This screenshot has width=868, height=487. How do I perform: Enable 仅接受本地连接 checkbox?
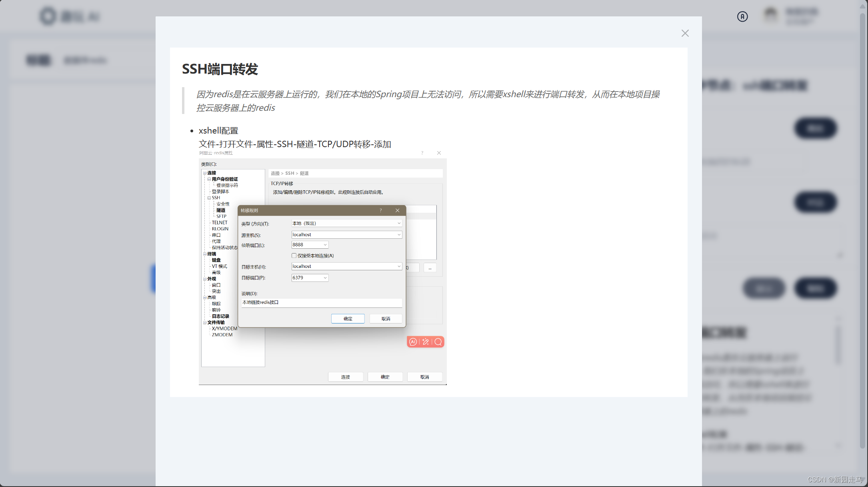[x=294, y=255]
